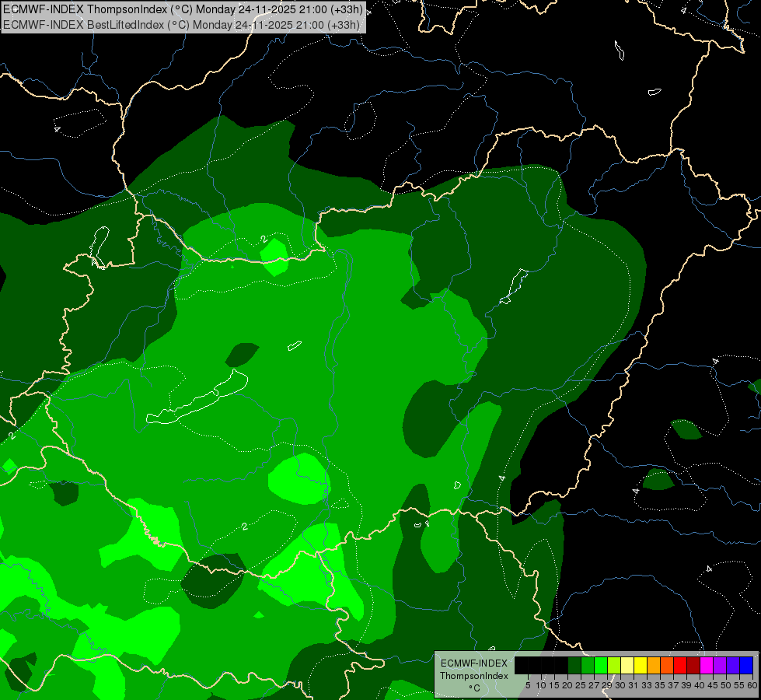761x700 pixels.
Task: Select the dark green 20–25 legend swatch
Action: 574,665
